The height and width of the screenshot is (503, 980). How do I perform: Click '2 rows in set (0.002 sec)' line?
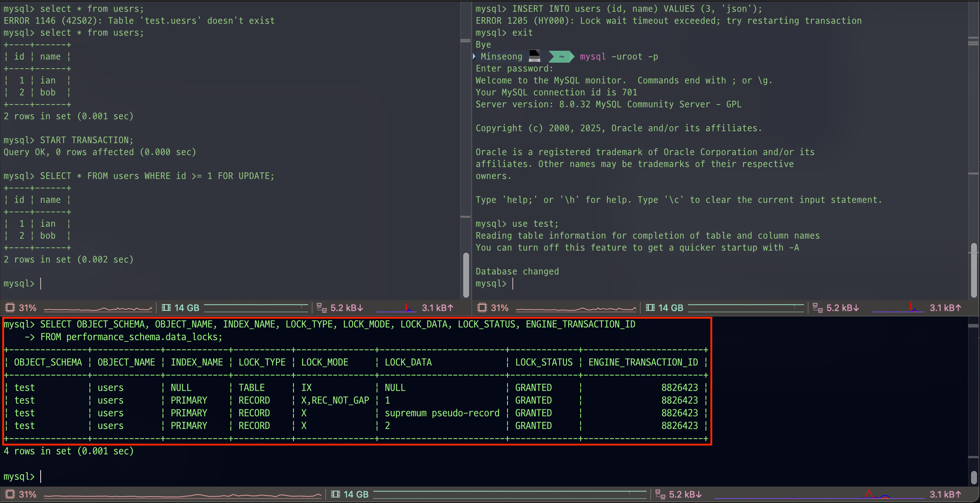pos(69,260)
